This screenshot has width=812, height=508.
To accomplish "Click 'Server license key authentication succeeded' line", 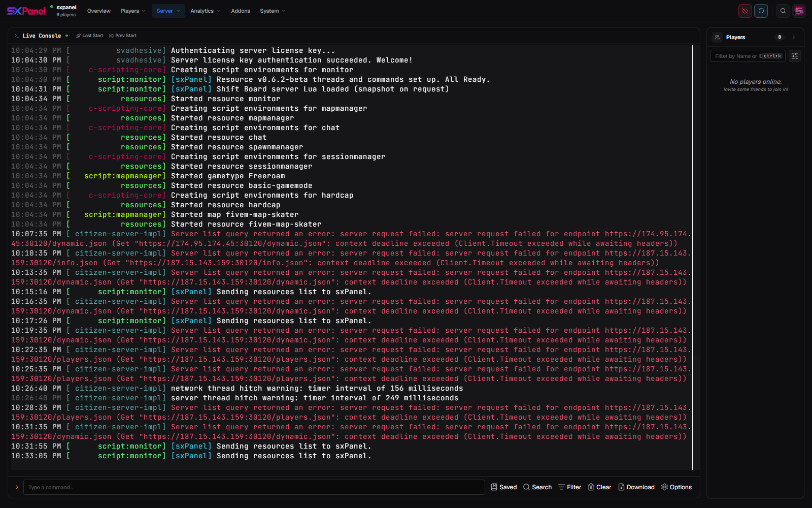I will click(x=291, y=60).
